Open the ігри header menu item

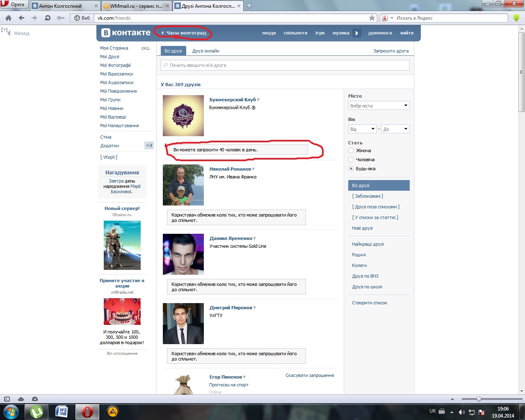pyautogui.click(x=320, y=33)
